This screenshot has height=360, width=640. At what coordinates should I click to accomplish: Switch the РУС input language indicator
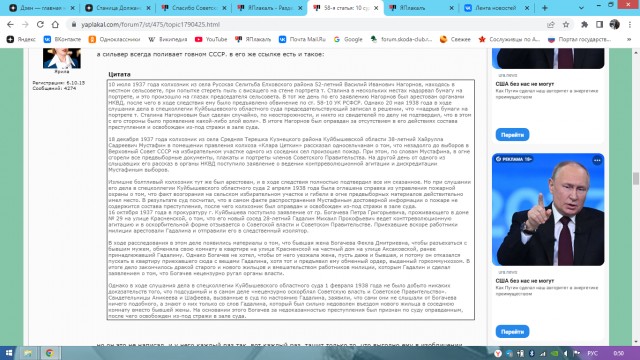pos(592,353)
